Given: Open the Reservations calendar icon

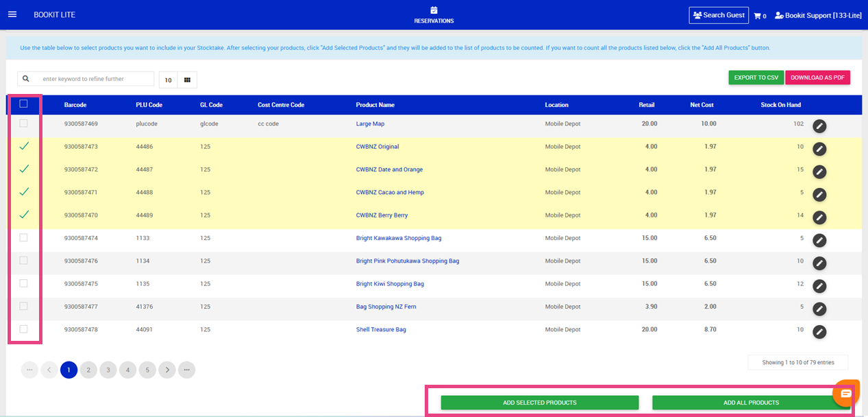Looking at the screenshot, I should pyautogui.click(x=434, y=10).
